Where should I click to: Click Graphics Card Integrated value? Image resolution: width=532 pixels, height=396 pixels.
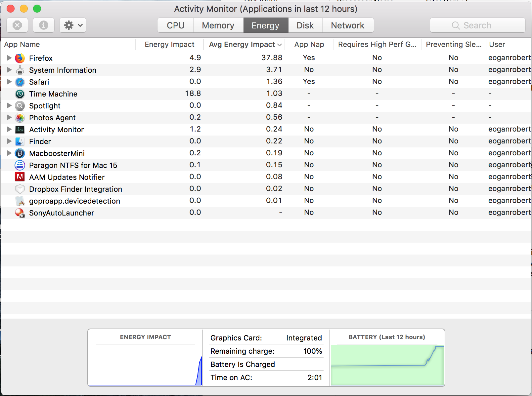304,338
